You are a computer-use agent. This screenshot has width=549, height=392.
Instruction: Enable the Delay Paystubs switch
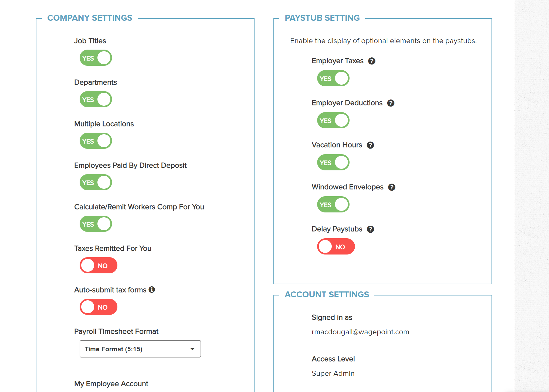[336, 247]
